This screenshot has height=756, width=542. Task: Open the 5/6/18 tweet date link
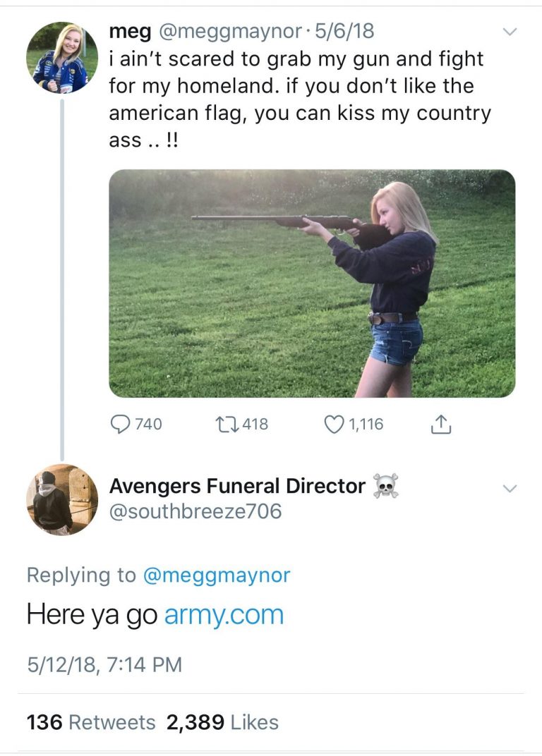[x=345, y=31]
